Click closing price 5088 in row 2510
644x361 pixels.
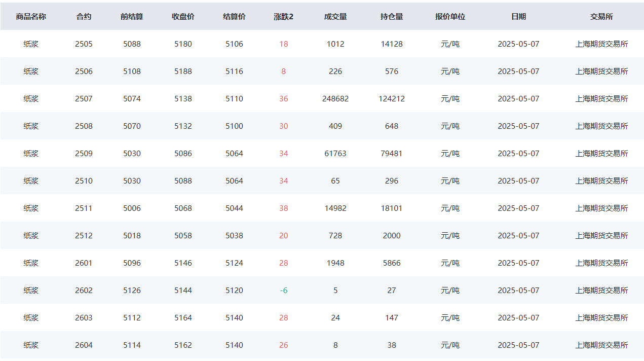coord(183,181)
